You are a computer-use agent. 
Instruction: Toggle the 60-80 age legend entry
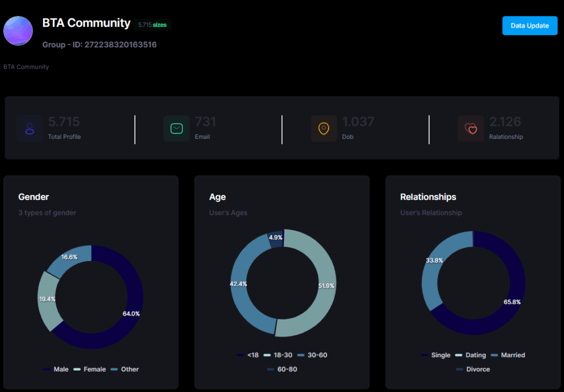click(x=282, y=369)
